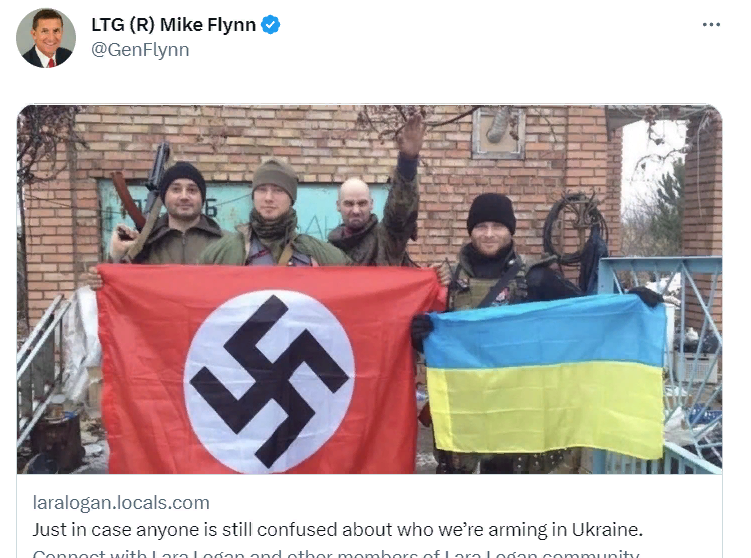Click the bare tree branches at photo's top left
The image size is (751, 558).
[x=46, y=139]
